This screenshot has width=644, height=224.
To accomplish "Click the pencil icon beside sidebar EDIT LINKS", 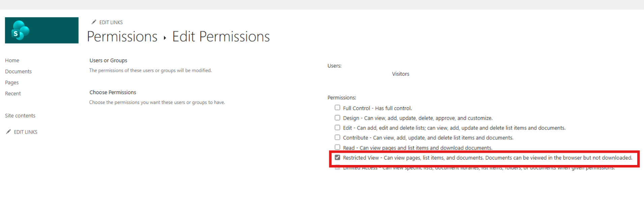I will coord(8,132).
